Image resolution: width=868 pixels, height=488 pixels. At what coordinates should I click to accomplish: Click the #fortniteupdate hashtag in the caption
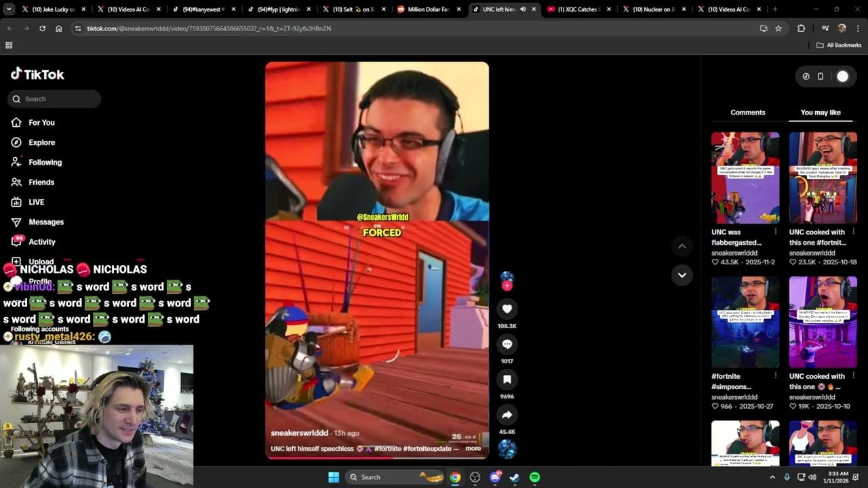click(x=427, y=449)
